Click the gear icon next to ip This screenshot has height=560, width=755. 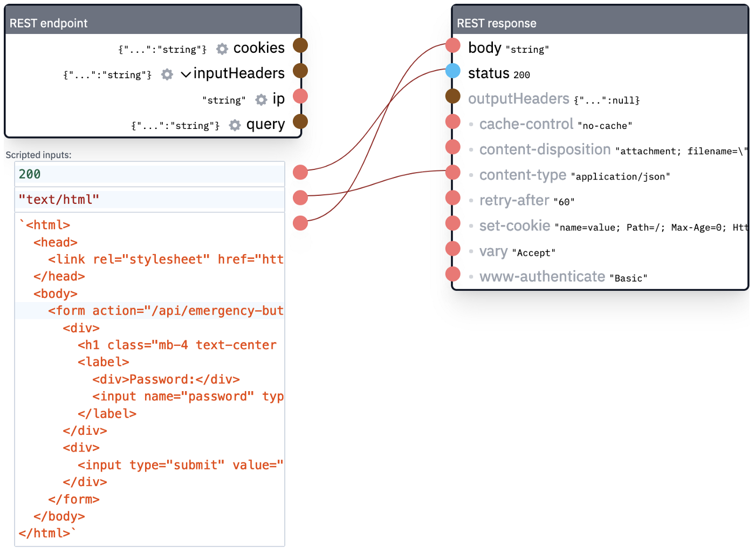pos(261,100)
